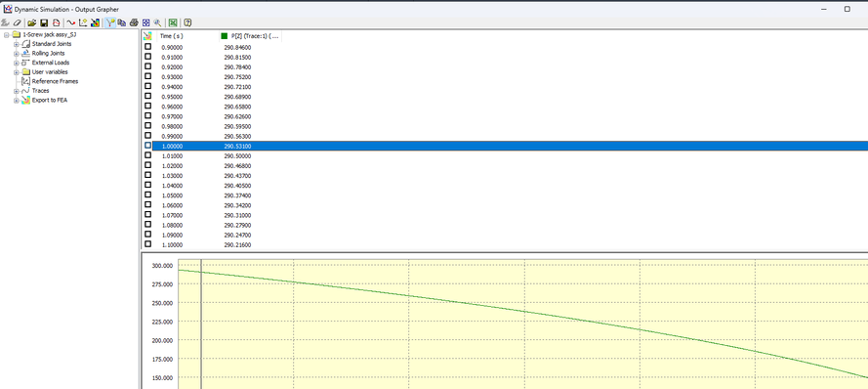Click the open folder Import Simulation icon
The height and width of the screenshot is (389, 868).
31,22
